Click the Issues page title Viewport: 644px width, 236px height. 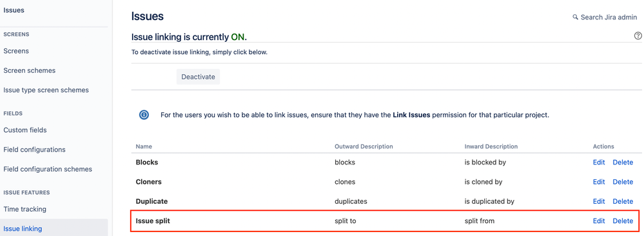148,17
